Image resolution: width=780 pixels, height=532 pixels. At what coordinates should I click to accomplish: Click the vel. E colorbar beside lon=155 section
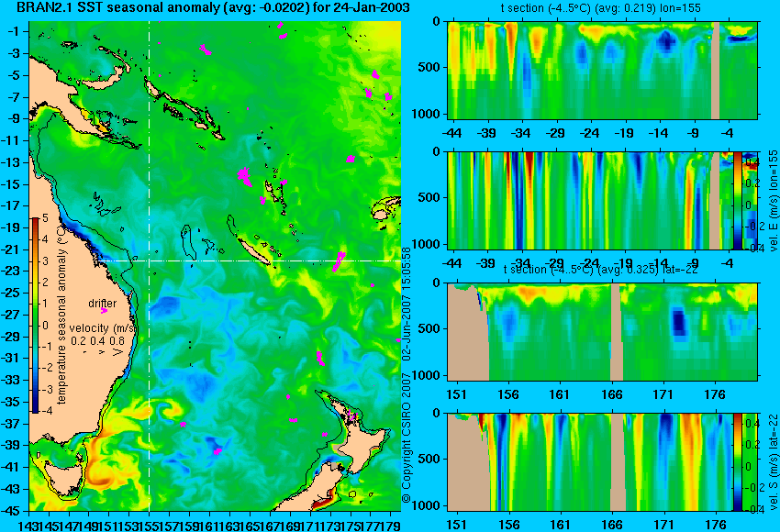point(737,200)
